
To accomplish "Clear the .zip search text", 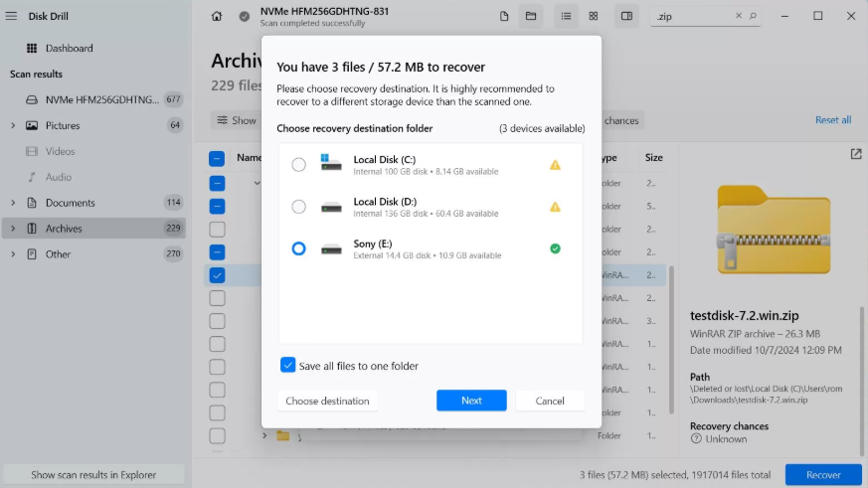I will point(738,16).
